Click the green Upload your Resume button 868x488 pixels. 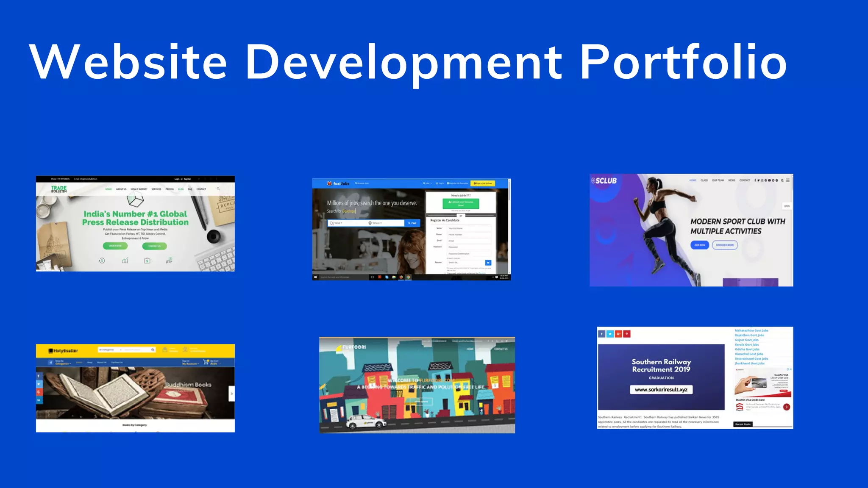(x=461, y=203)
